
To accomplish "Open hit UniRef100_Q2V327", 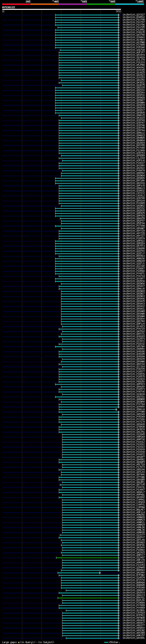I will (134, 15).
